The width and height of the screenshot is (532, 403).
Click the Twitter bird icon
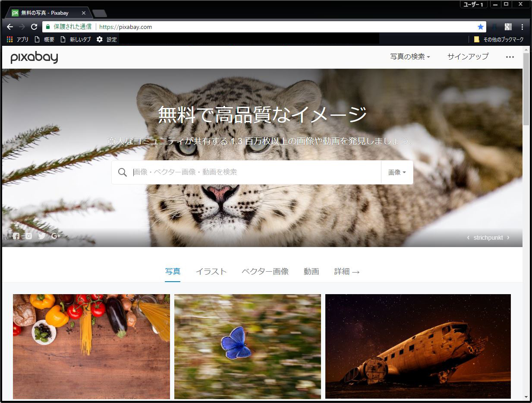pyautogui.click(x=41, y=236)
